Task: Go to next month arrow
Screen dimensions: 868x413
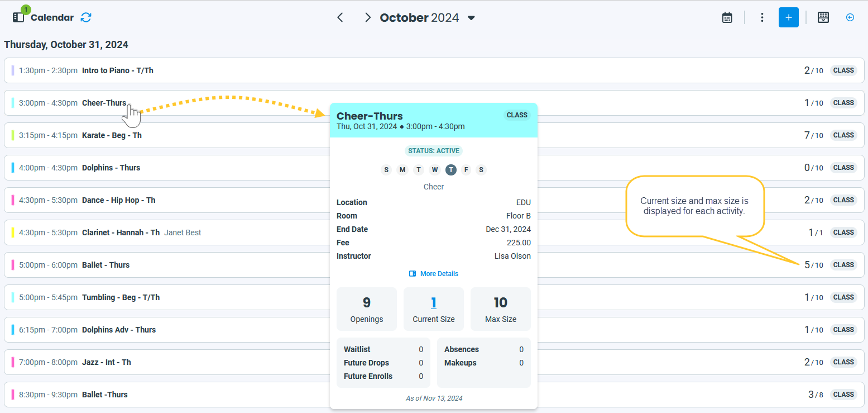Action: coord(367,17)
